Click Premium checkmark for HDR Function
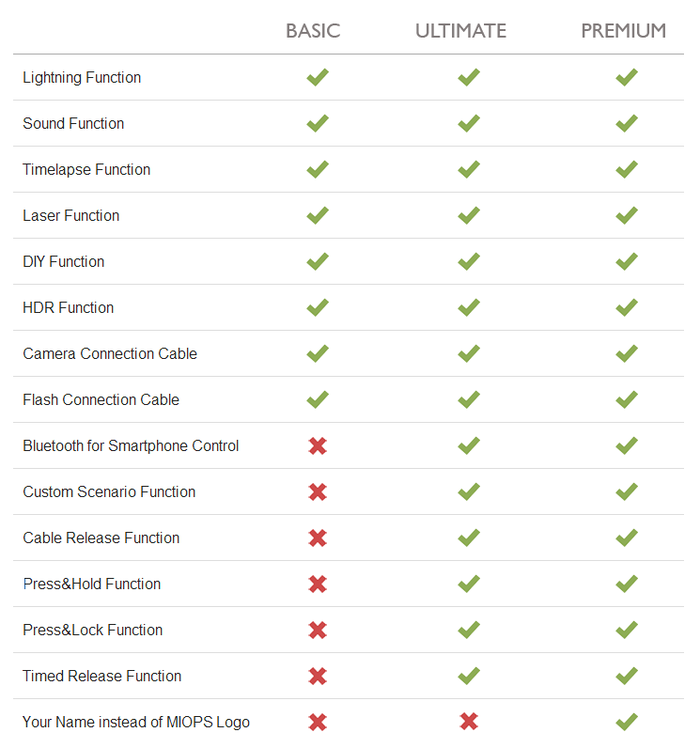This screenshot has width=700, height=748. coord(627,308)
